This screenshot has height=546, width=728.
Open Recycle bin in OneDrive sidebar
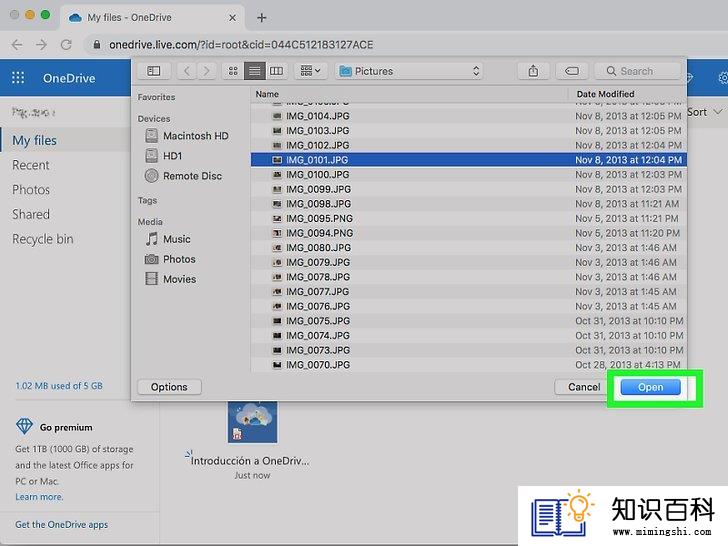[43, 239]
